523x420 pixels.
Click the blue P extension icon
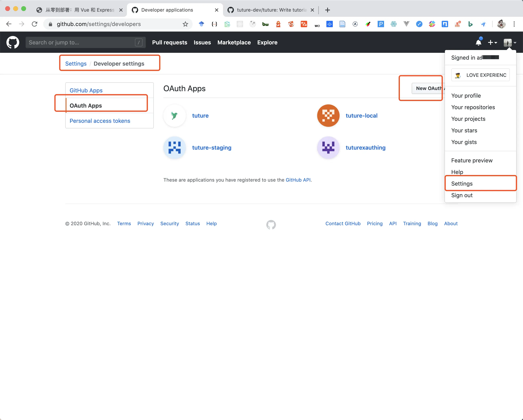tap(381, 24)
